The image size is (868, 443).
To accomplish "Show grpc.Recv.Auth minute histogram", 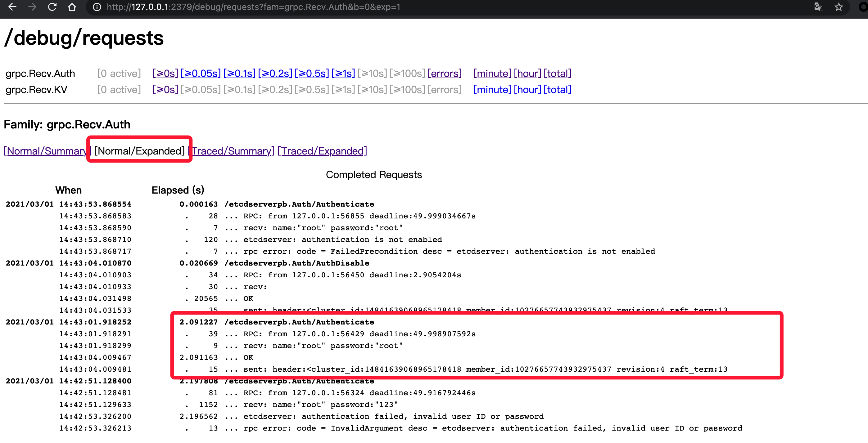I will 492,74.
